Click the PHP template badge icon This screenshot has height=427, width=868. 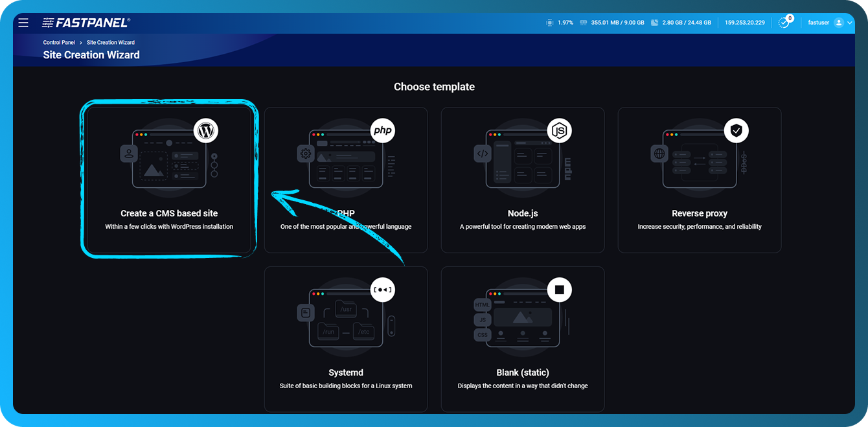click(x=382, y=130)
